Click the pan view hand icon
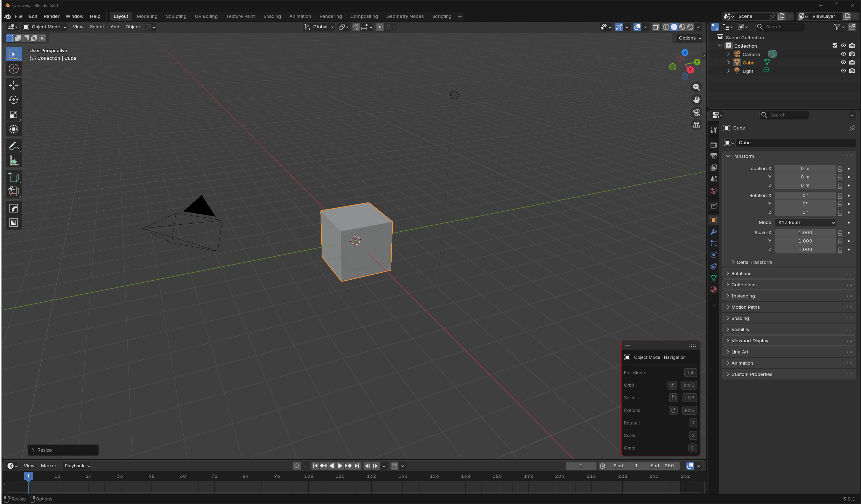 (x=696, y=100)
